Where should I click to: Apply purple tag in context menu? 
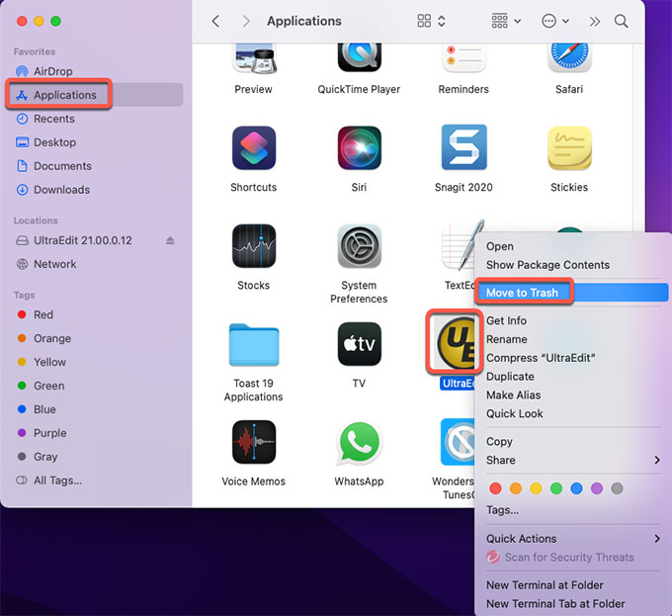(597, 488)
